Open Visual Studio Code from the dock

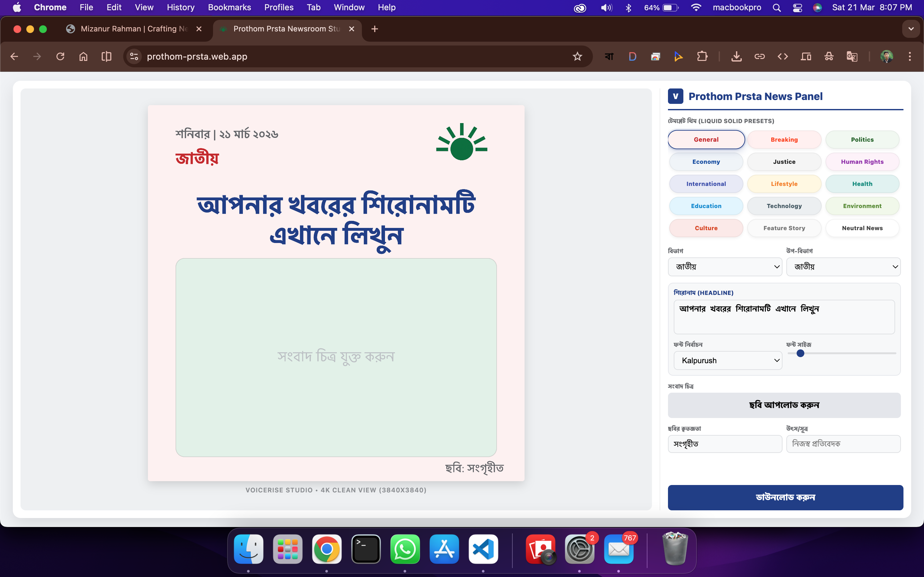(483, 549)
